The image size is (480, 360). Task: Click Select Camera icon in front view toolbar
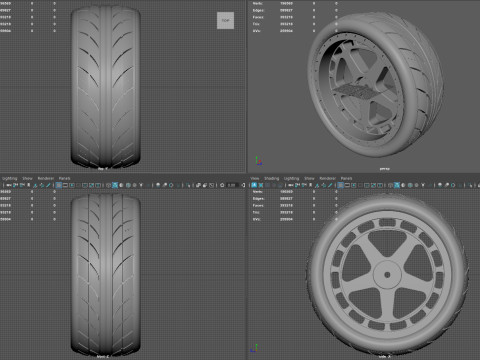tap(9, 185)
